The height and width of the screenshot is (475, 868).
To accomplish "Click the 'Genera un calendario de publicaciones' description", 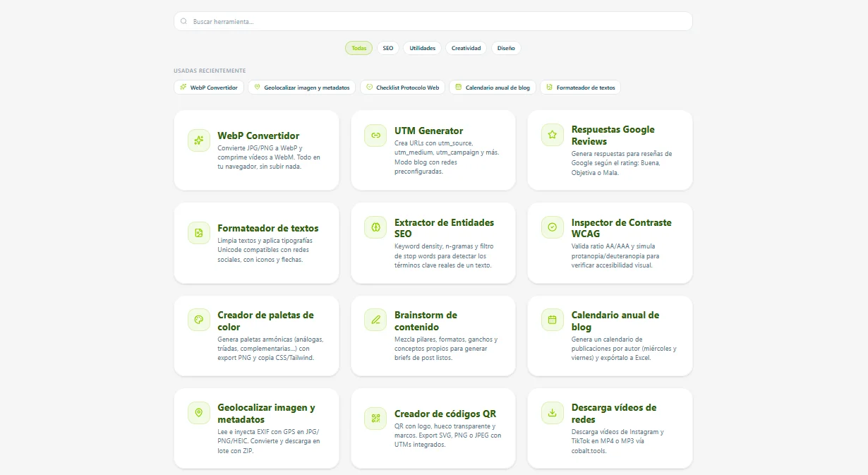I will click(x=624, y=348).
